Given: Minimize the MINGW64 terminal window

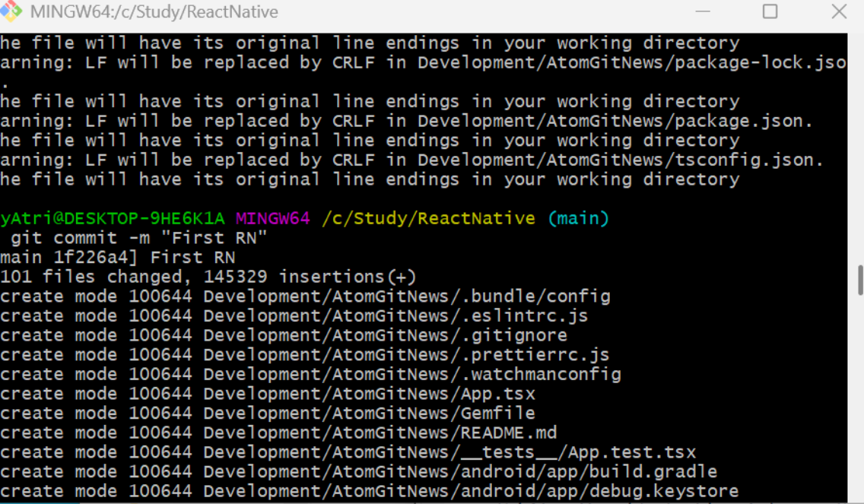Looking at the screenshot, I should click(703, 11).
